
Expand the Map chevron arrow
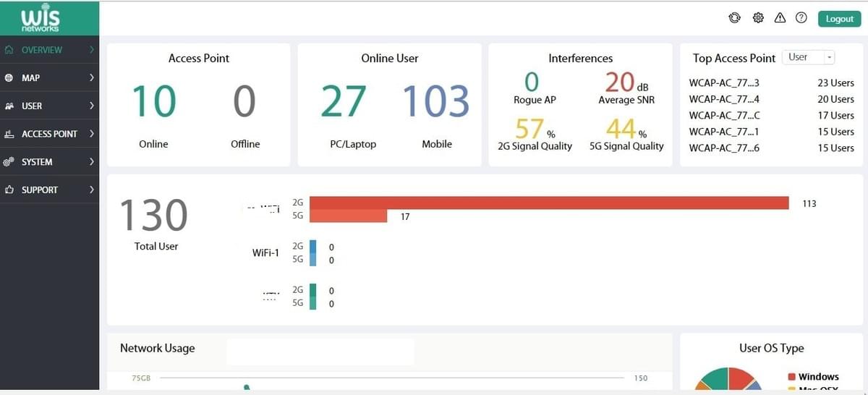tap(92, 77)
